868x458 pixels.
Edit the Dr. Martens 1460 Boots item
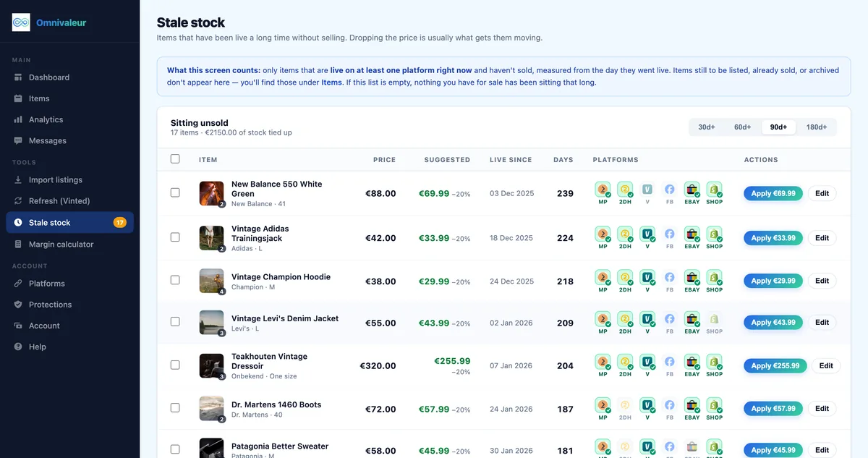tap(822, 409)
